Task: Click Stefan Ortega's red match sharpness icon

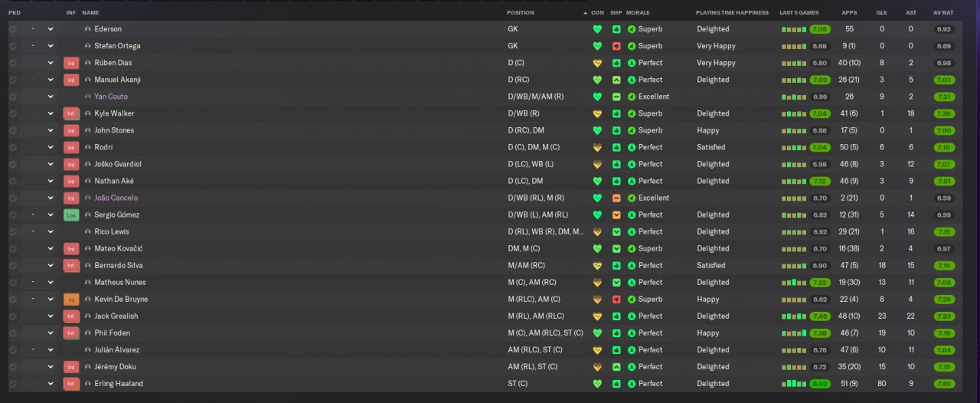Action: point(616,46)
